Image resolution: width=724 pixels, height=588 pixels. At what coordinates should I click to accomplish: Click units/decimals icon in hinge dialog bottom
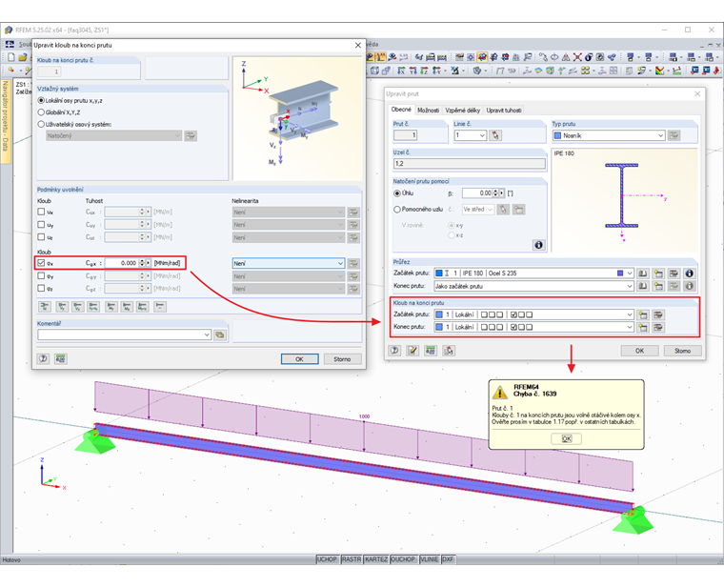60,358
